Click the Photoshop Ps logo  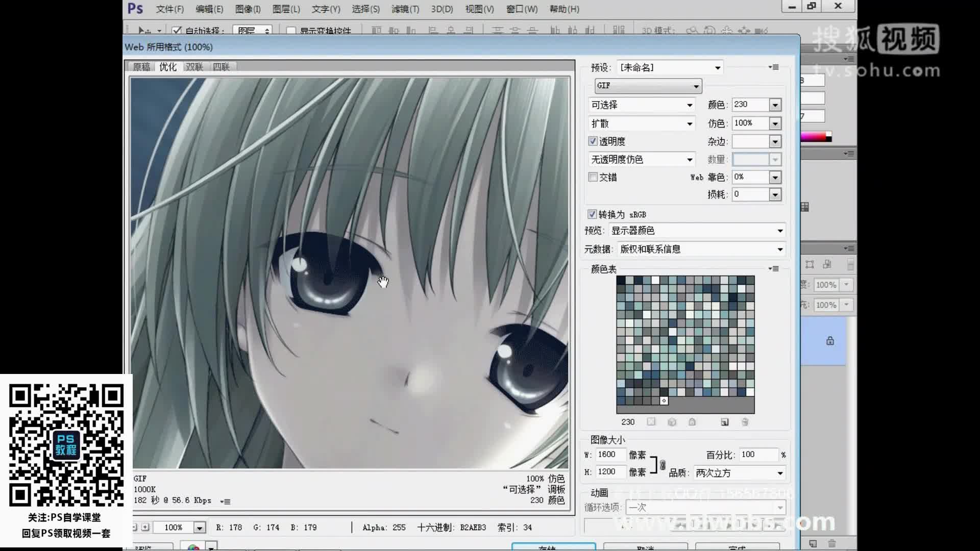point(135,9)
